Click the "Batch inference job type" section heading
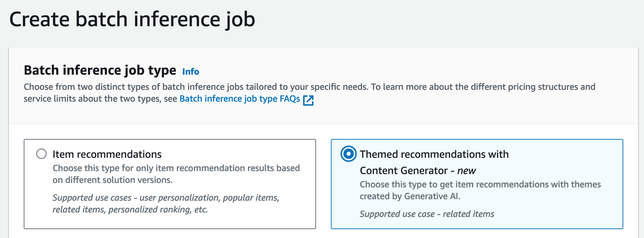This screenshot has width=644, height=238. pyautogui.click(x=100, y=70)
